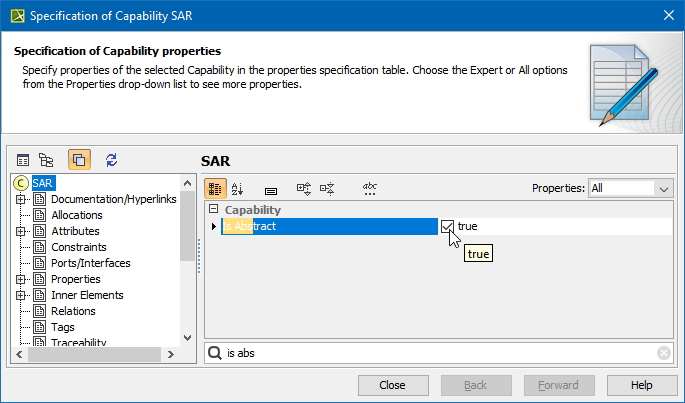
Task: Toggle the highlighted overlapping-windows icon above tree
Action: click(79, 160)
